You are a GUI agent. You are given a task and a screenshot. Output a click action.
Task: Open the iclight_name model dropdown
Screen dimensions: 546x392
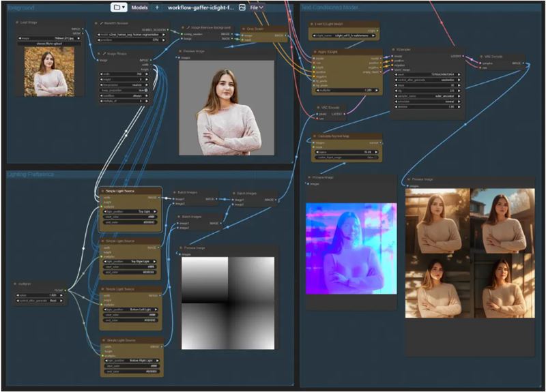[344, 35]
